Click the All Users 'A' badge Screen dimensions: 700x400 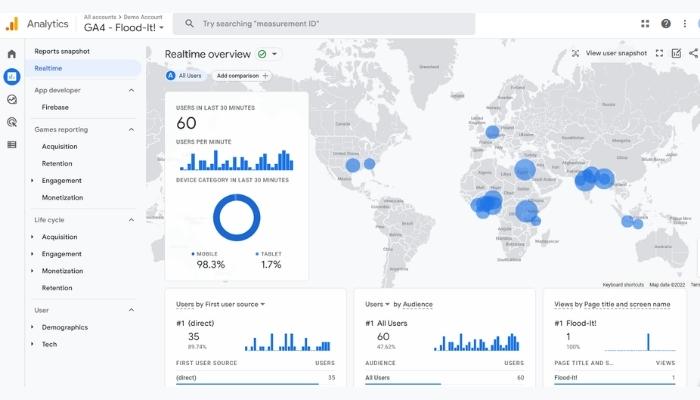point(171,75)
